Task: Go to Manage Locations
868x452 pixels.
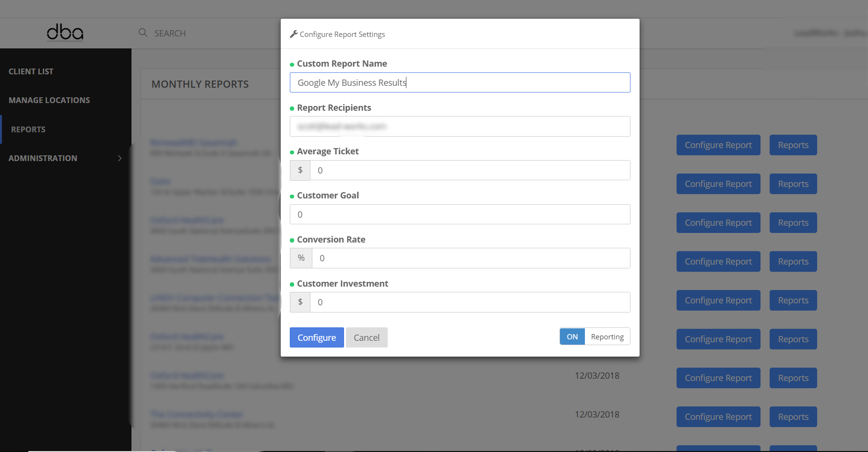Action: click(x=49, y=100)
